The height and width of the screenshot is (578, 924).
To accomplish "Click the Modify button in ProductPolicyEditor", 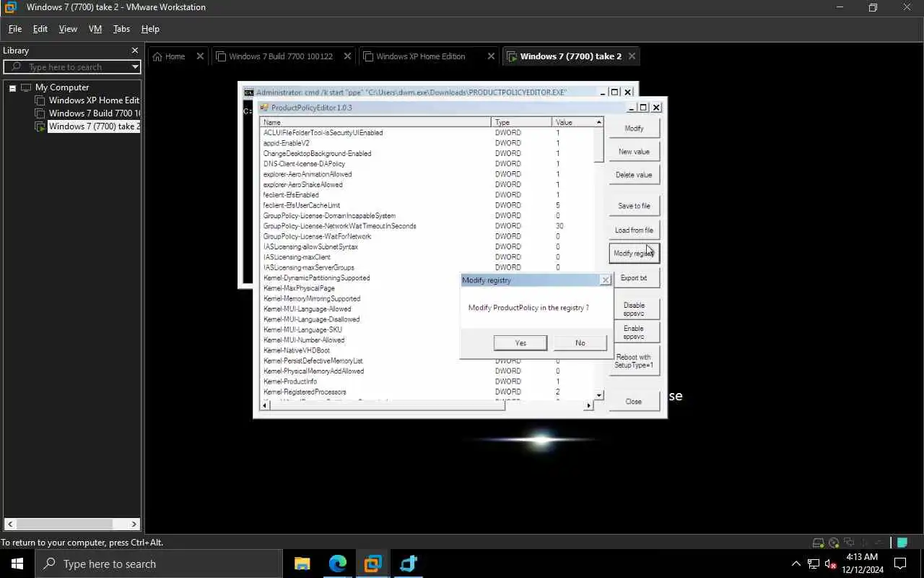I will 634,129.
